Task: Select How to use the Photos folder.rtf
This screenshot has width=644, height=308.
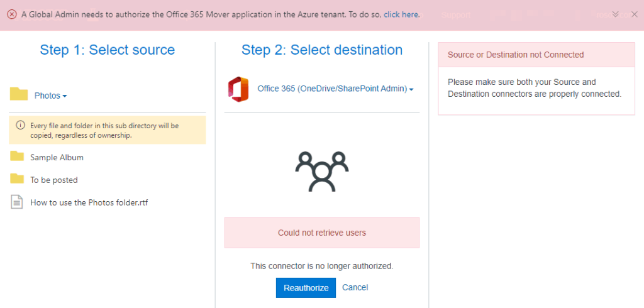Action: click(89, 202)
